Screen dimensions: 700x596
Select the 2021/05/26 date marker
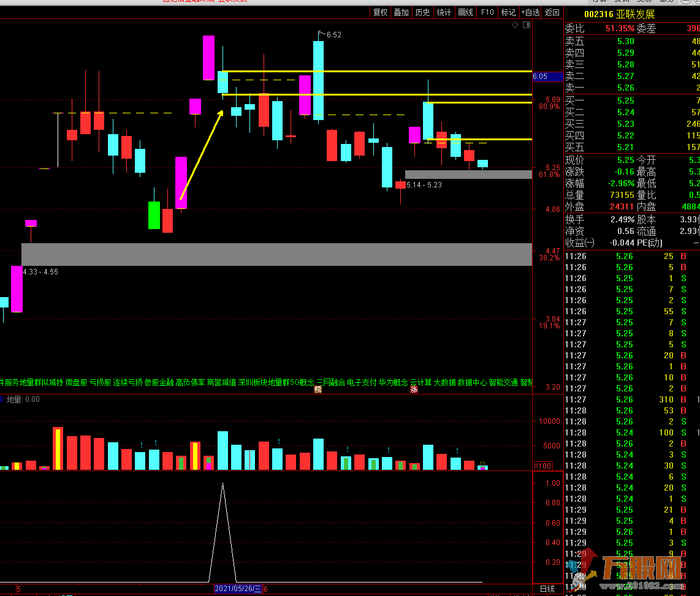(238, 589)
